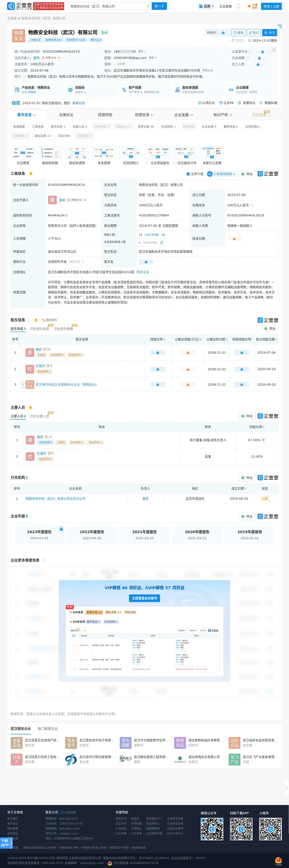Viewport: 289px width, 868px height.
Task: Click 股权结构 icon beside 股东信息 heading
Action: [x=50, y=320]
